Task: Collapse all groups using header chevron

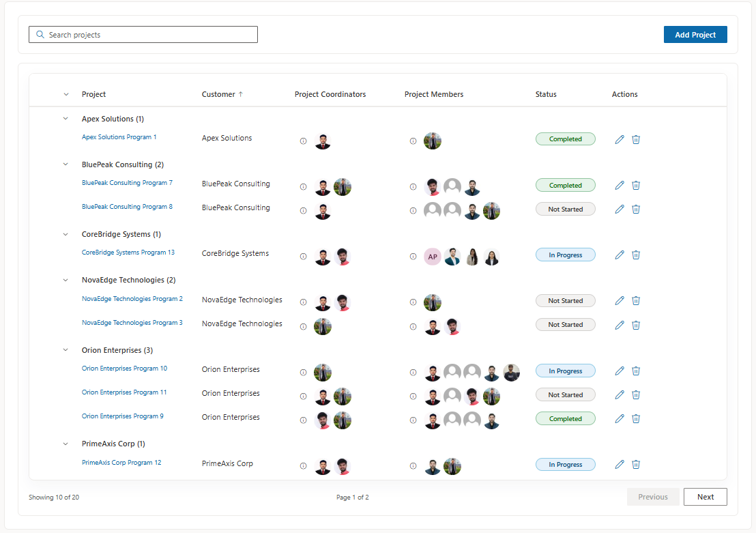Action: click(66, 95)
